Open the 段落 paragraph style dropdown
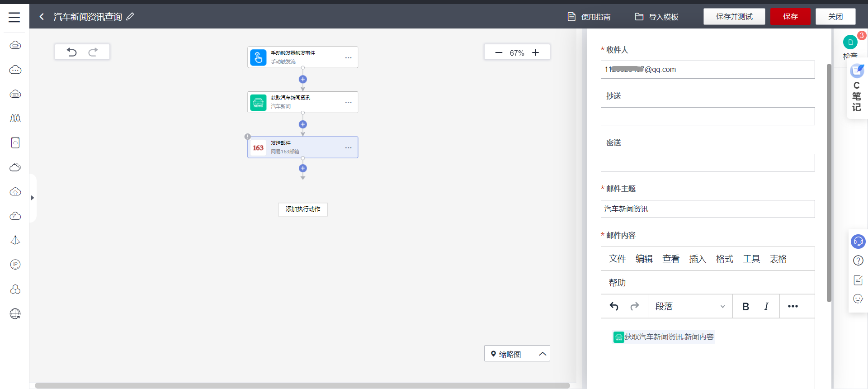The image size is (868, 389). click(x=690, y=306)
